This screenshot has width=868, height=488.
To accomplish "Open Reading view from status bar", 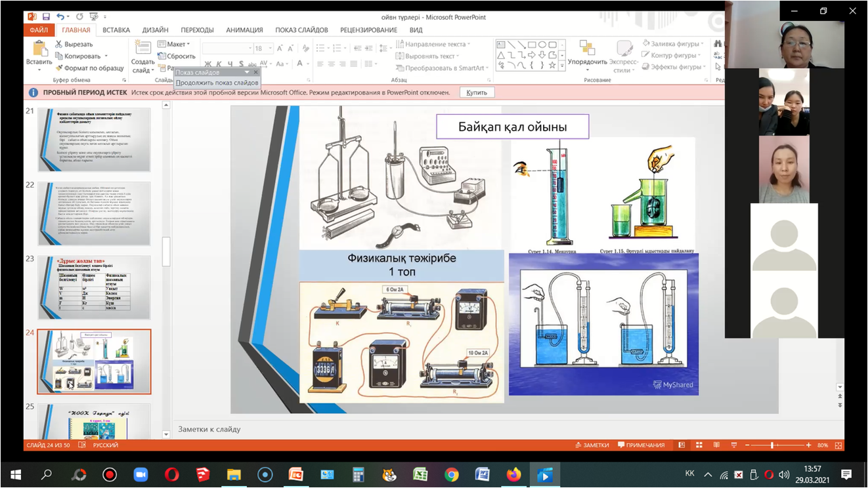I will [x=716, y=445].
